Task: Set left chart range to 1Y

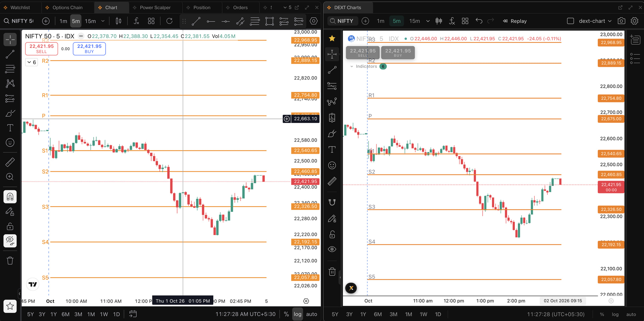Action: [54, 314]
